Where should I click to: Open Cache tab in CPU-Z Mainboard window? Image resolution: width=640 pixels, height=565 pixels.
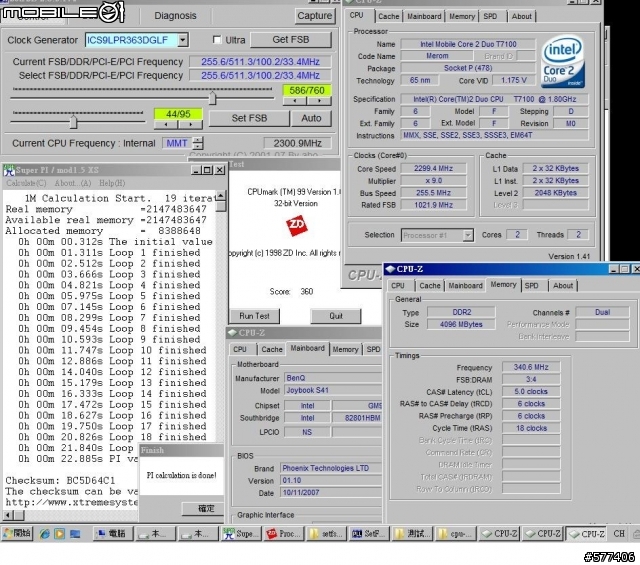tap(272, 349)
